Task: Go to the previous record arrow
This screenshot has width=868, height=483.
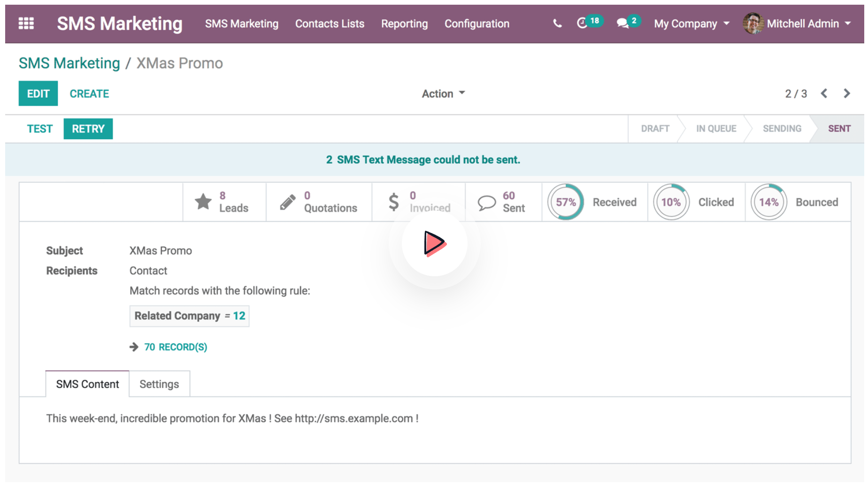Action: point(824,93)
